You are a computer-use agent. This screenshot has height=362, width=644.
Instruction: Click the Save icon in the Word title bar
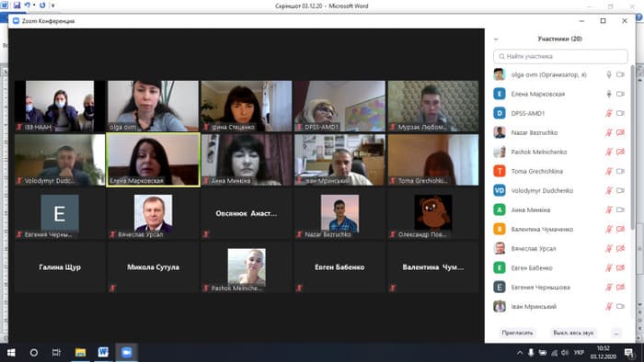pyautogui.click(x=17, y=6)
